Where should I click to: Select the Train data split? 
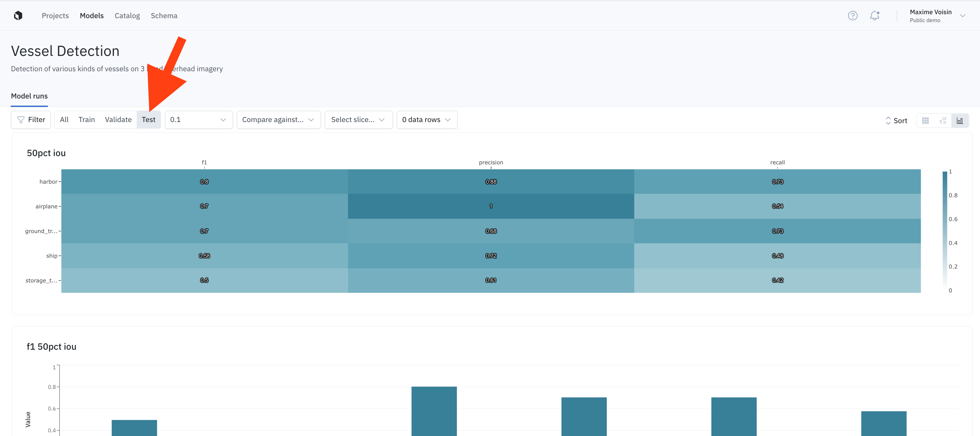pos(87,120)
